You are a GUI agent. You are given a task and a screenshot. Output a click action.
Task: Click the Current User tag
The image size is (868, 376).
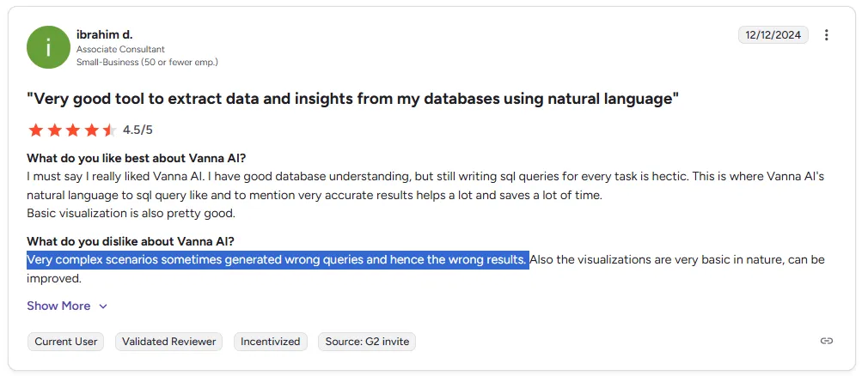pos(65,342)
